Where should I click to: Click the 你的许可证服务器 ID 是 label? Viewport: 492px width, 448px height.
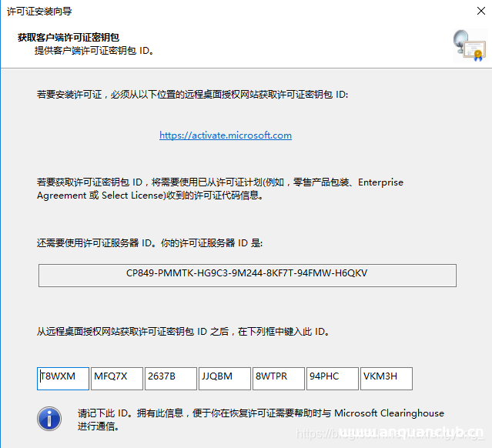coord(150,242)
